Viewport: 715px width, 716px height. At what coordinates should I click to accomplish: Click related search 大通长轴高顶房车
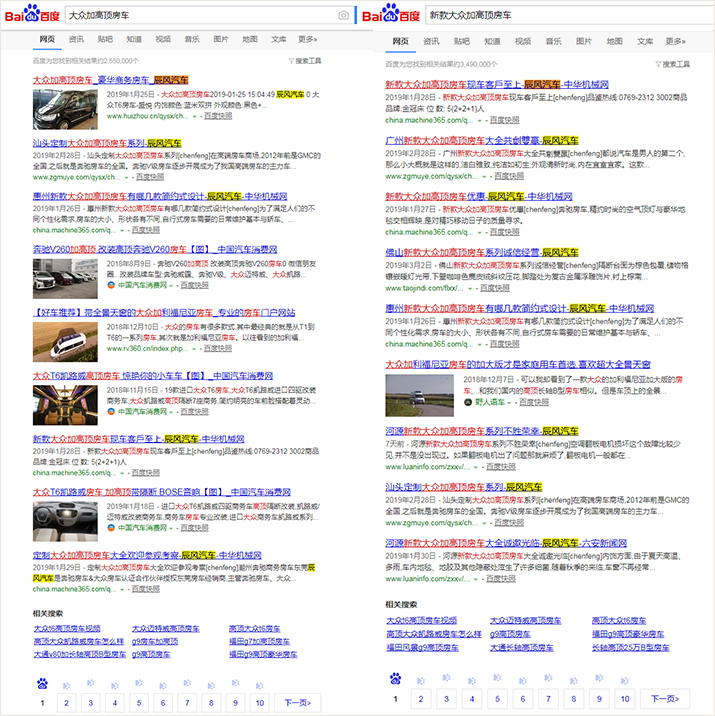[x=521, y=648]
